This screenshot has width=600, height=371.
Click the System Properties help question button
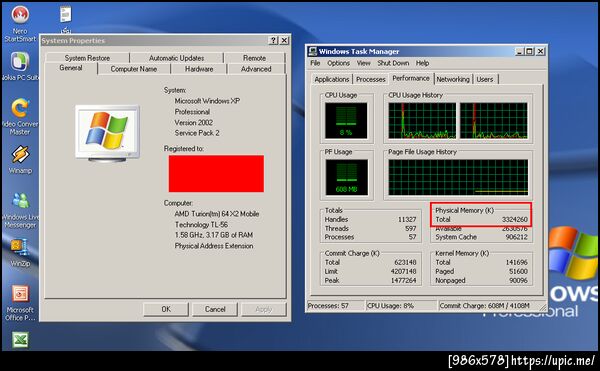[273, 40]
